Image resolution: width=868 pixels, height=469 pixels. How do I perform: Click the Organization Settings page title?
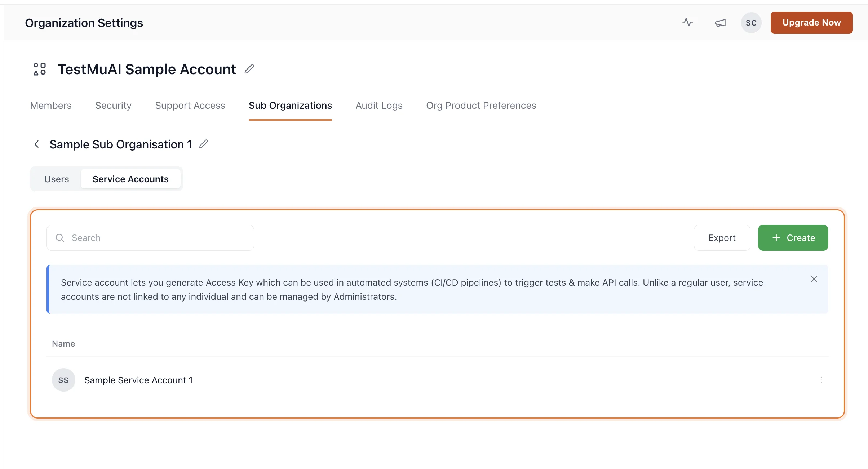tap(84, 23)
